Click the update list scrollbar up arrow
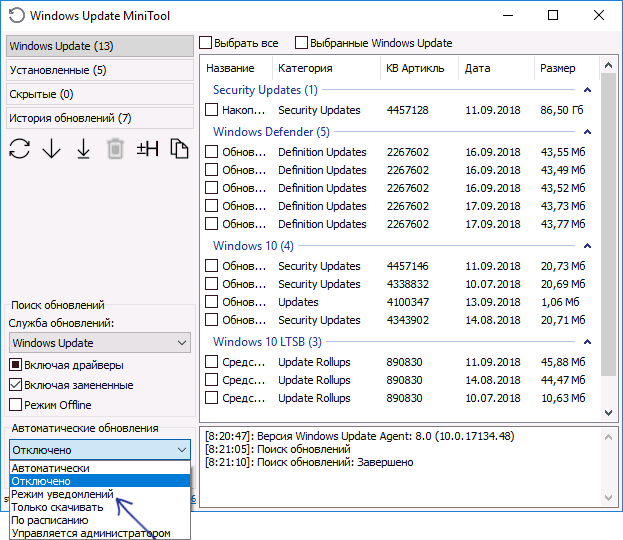 [x=608, y=65]
